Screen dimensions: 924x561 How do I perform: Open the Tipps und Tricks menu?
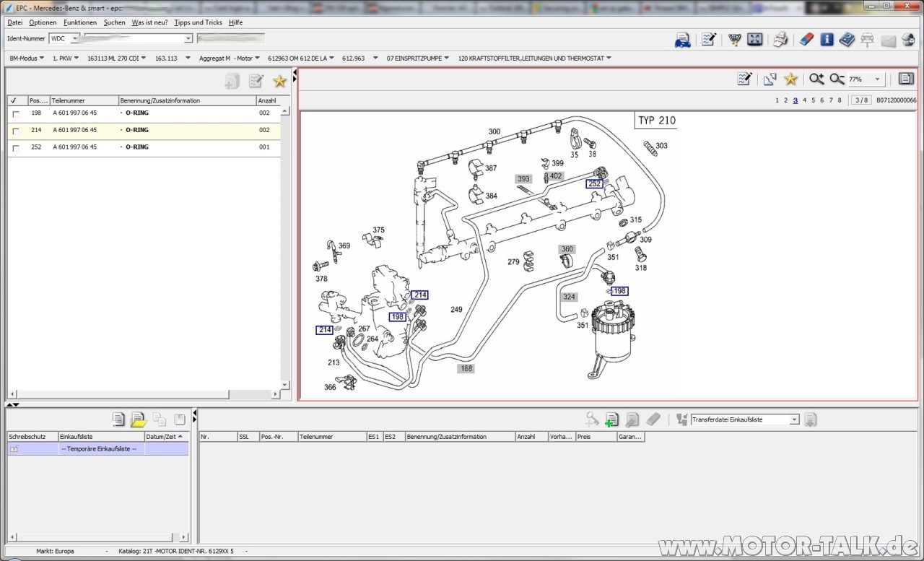tap(198, 22)
